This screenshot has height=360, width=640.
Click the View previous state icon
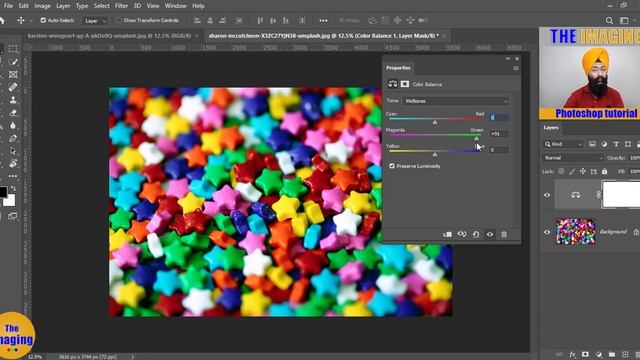coord(462,234)
